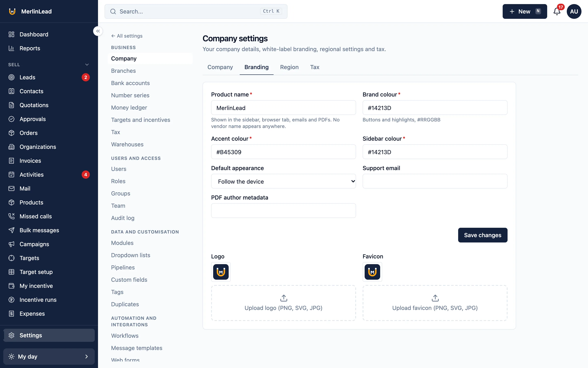
Task: Click the Mail envelope icon
Action: pos(11,188)
